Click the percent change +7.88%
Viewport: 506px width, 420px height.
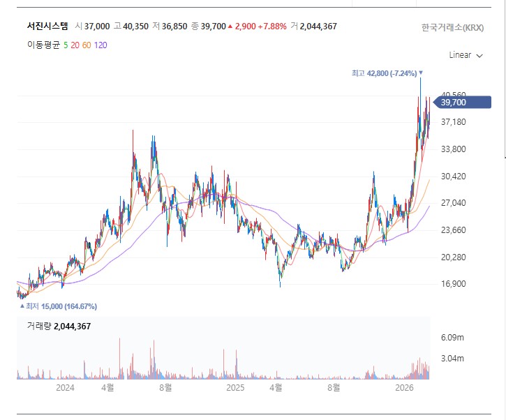(272, 27)
